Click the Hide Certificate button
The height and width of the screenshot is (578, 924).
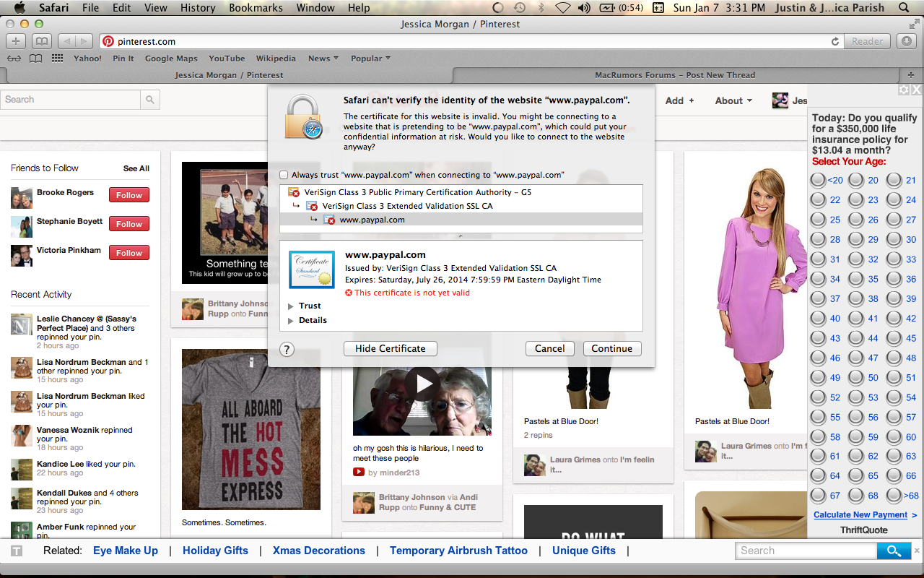[391, 348]
